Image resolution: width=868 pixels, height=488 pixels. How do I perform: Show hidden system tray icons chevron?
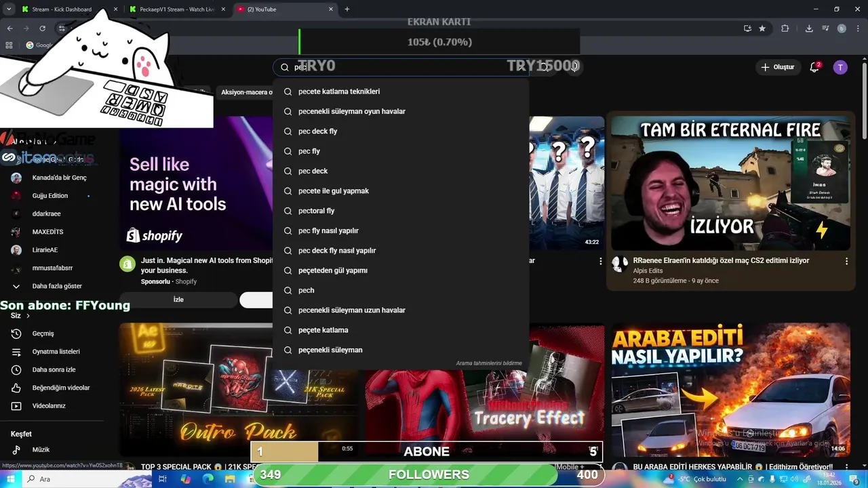coord(740,479)
